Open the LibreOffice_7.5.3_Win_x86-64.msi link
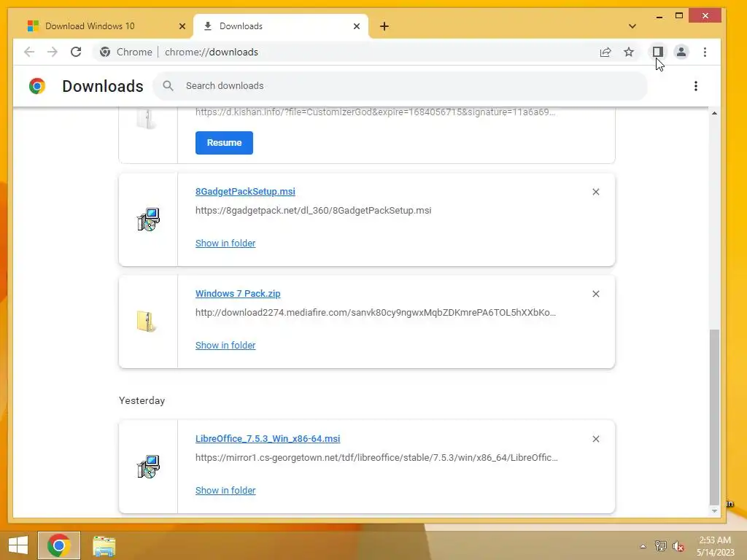Viewport: 747px width, 560px height. [268, 438]
